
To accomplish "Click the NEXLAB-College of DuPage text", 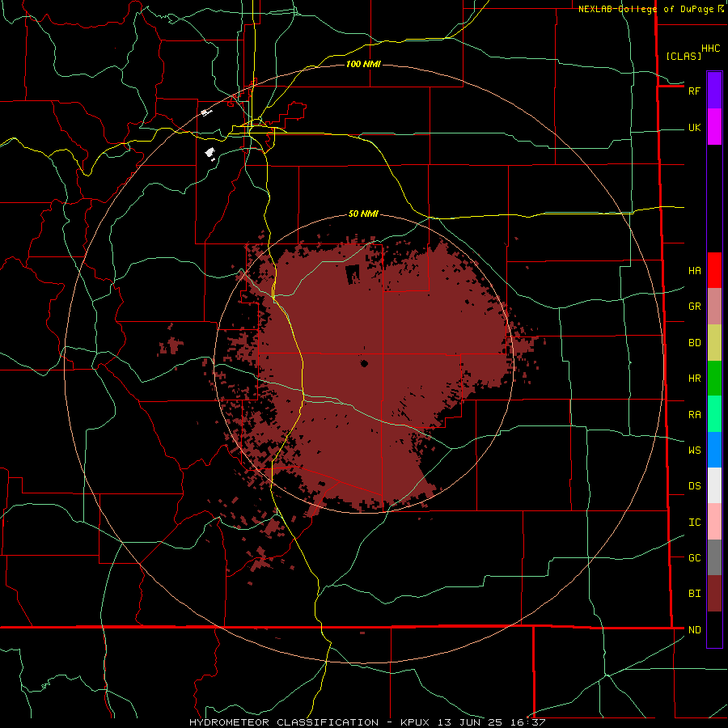I will coord(647,9).
